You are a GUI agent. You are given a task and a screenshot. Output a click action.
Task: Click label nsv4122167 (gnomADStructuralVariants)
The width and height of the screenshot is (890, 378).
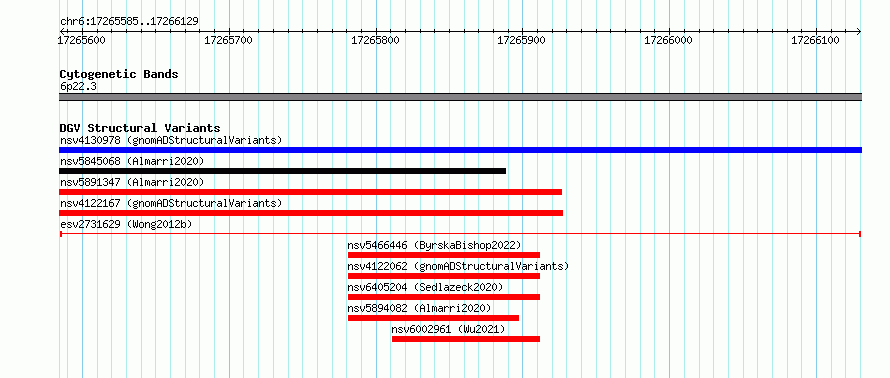point(171,203)
